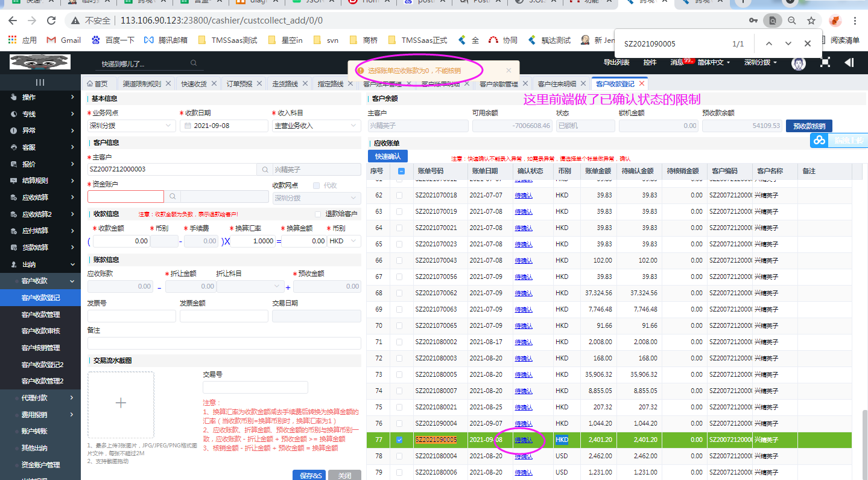868x480 pixels.
Task: Close the 走货路线 tab
Action: pyautogui.click(x=305, y=84)
